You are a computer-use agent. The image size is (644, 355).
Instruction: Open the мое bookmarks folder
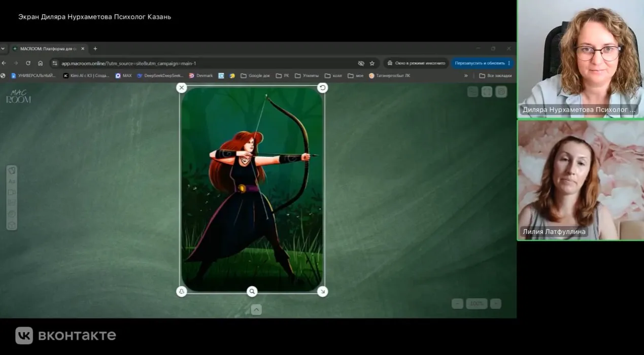click(356, 76)
